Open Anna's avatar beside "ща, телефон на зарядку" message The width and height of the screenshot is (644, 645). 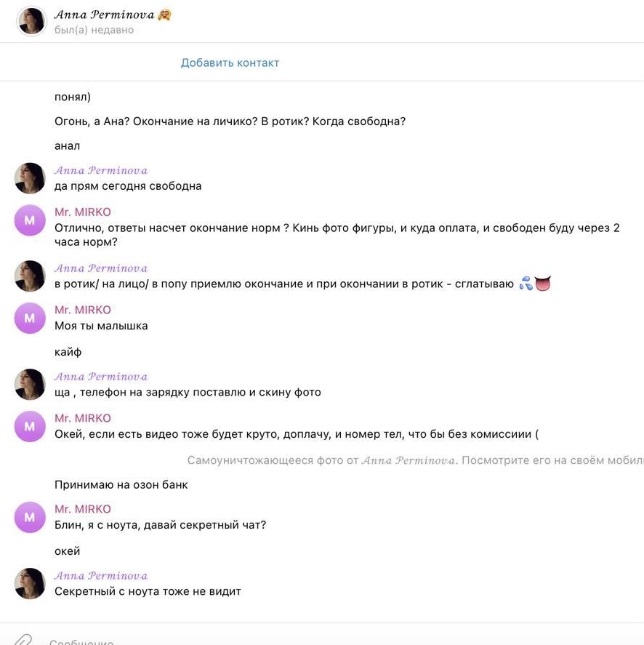coord(30,385)
